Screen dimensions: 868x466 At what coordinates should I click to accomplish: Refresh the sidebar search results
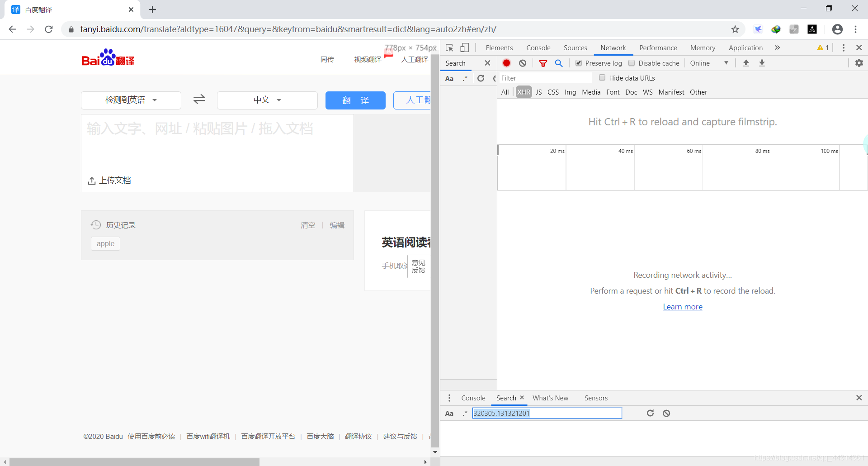coord(481,78)
